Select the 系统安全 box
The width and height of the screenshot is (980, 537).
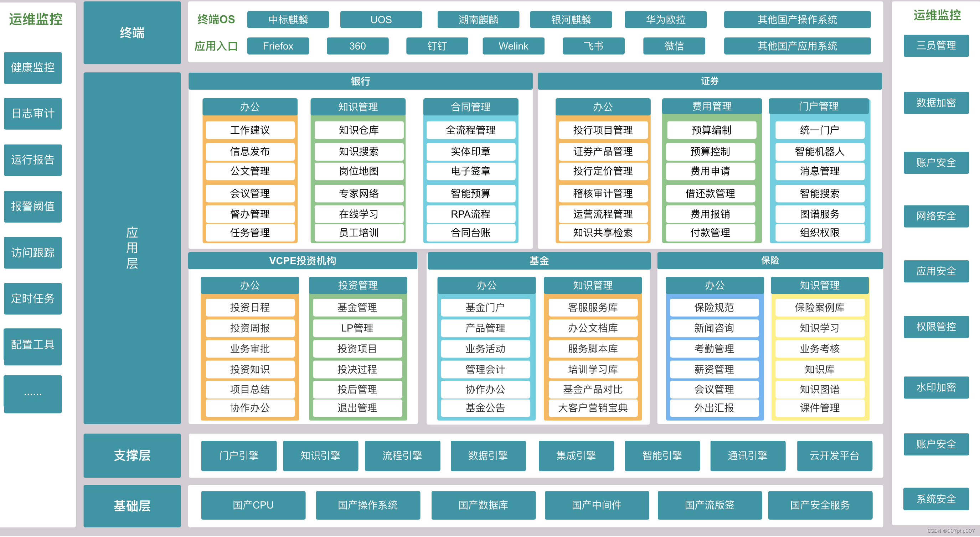pyautogui.click(x=936, y=499)
